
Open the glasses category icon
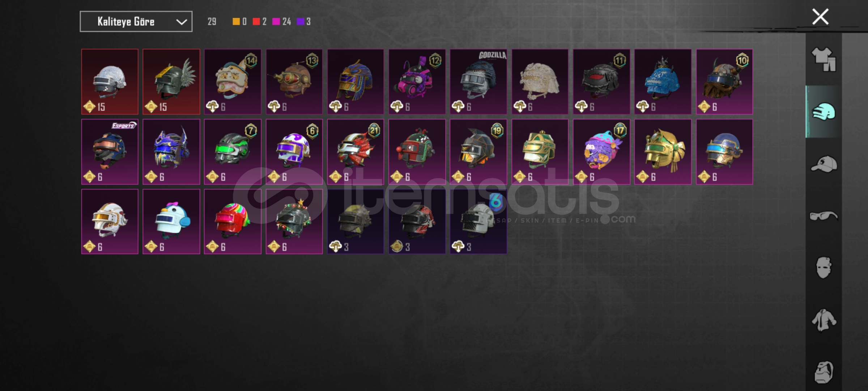(x=824, y=216)
